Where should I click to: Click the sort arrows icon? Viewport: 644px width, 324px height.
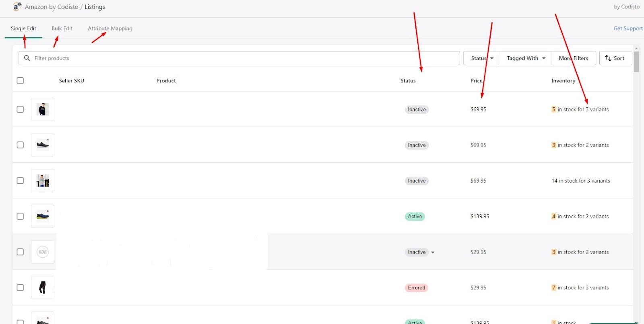[608, 58]
